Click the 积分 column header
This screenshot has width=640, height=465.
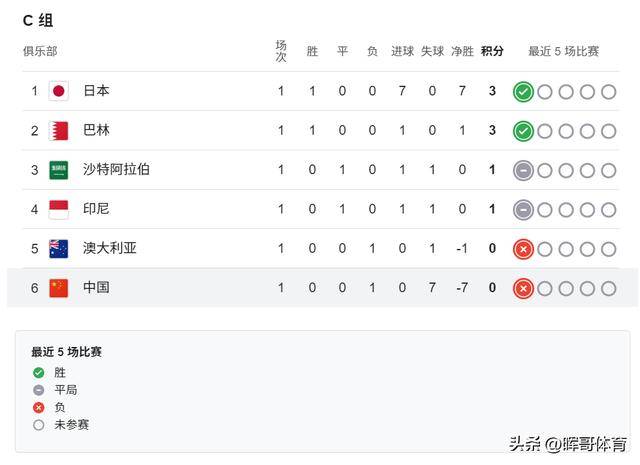click(492, 51)
